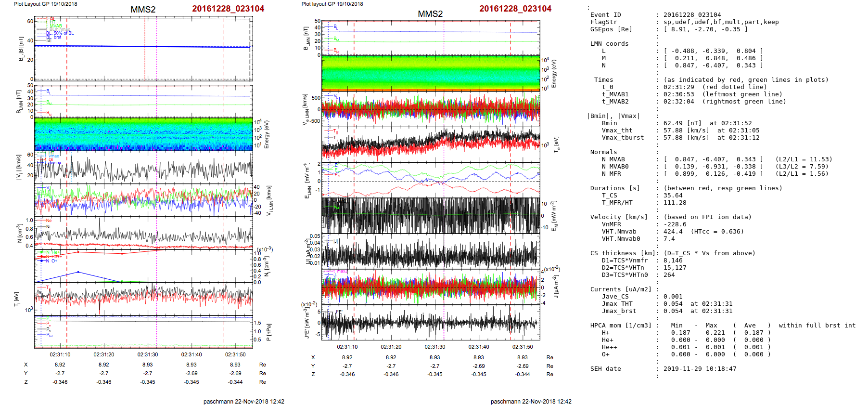Click the J*E panel in right plot
868x405 pixels.
pos(431,323)
